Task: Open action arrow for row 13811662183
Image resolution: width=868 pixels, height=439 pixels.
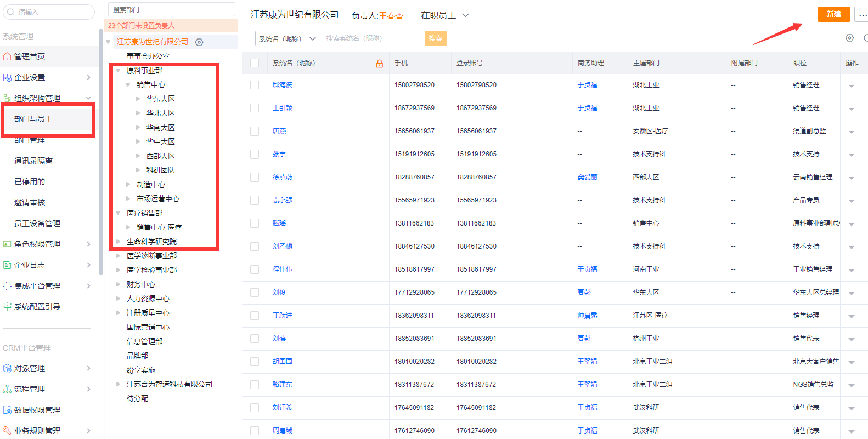Action: (x=852, y=224)
